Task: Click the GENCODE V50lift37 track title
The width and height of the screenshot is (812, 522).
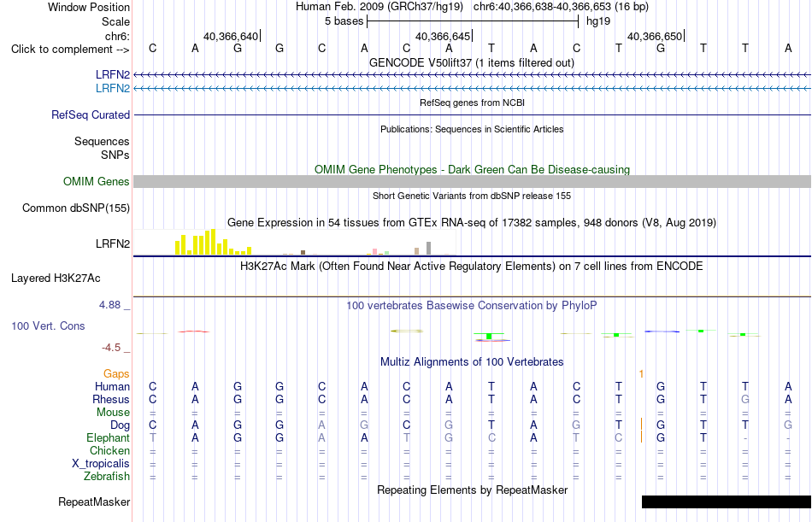Action: coord(471,62)
